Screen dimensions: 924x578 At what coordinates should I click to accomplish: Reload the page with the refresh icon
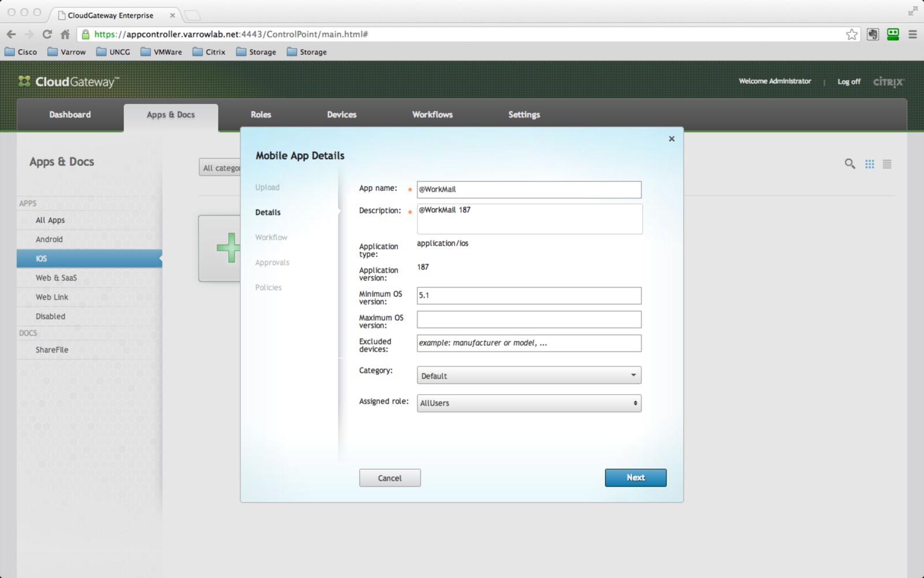[x=47, y=35]
